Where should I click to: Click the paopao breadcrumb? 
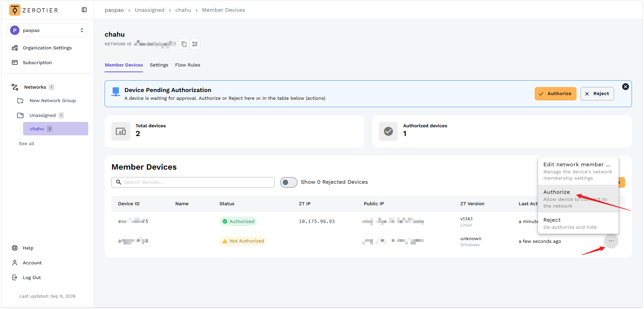(114, 10)
